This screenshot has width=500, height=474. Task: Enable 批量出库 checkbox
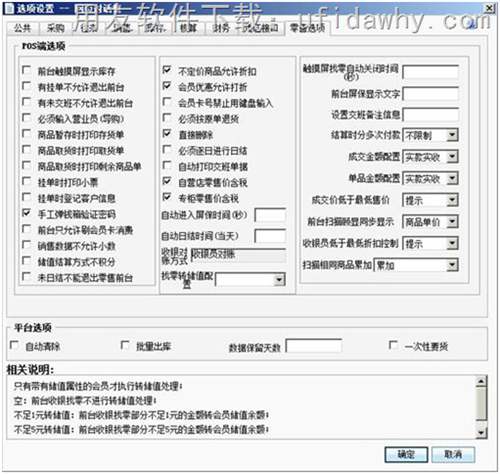pos(125,345)
